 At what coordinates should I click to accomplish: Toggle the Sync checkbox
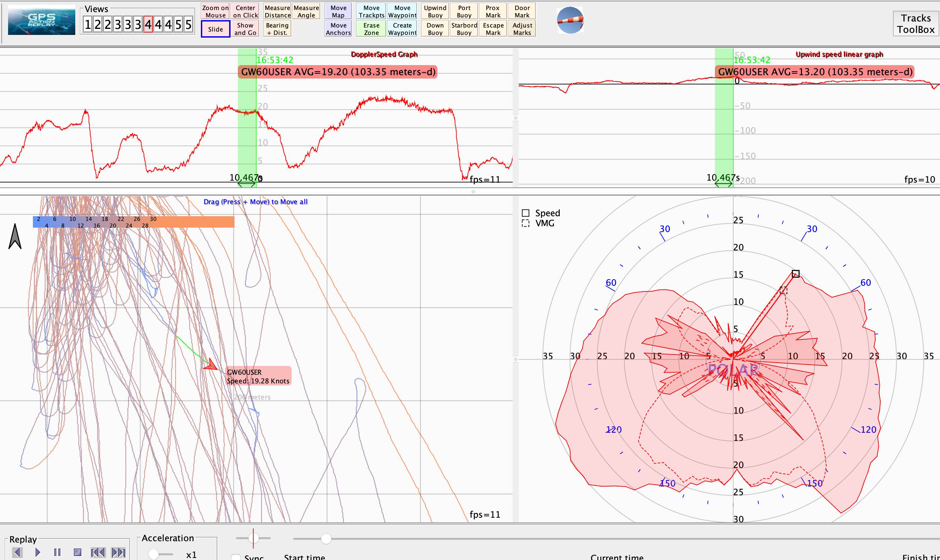click(236, 557)
